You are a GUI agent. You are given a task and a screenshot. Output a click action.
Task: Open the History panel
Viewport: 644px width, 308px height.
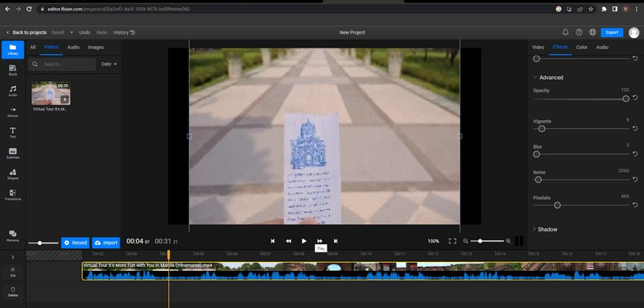coord(124,32)
